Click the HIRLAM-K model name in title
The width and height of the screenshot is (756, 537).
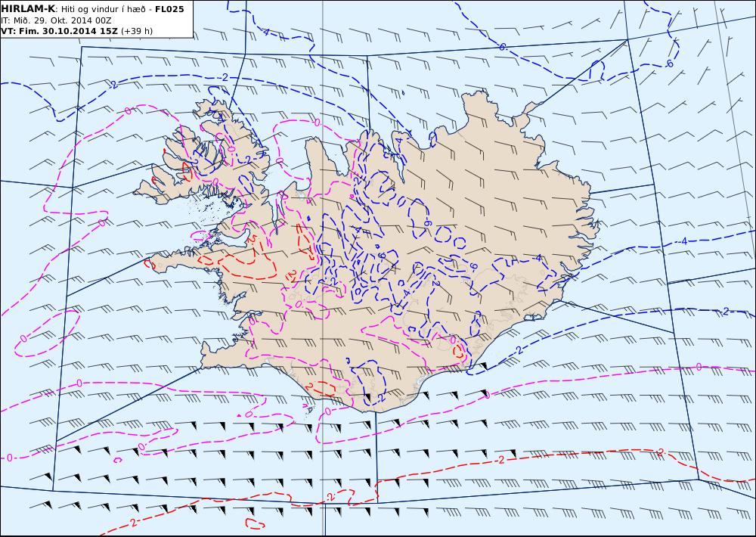[28, 9]
